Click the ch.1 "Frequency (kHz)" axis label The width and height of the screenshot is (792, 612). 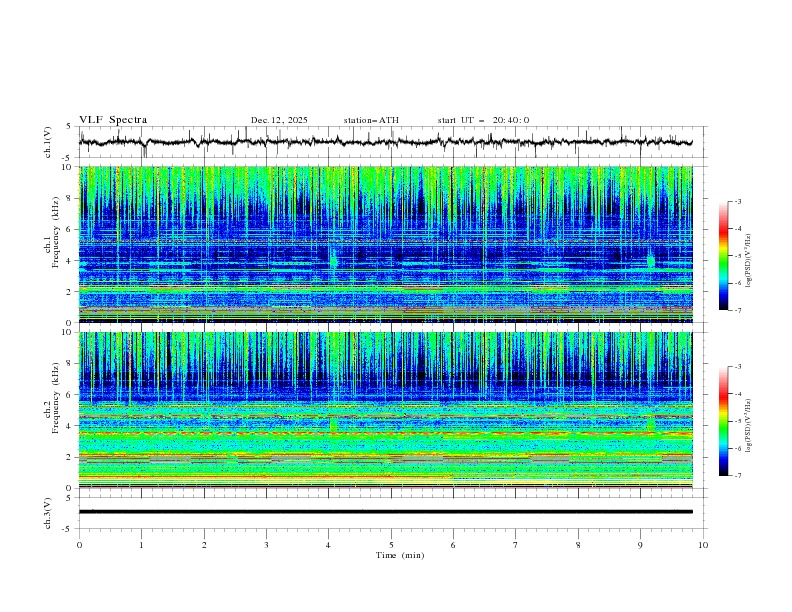click(x=56, y=232)
